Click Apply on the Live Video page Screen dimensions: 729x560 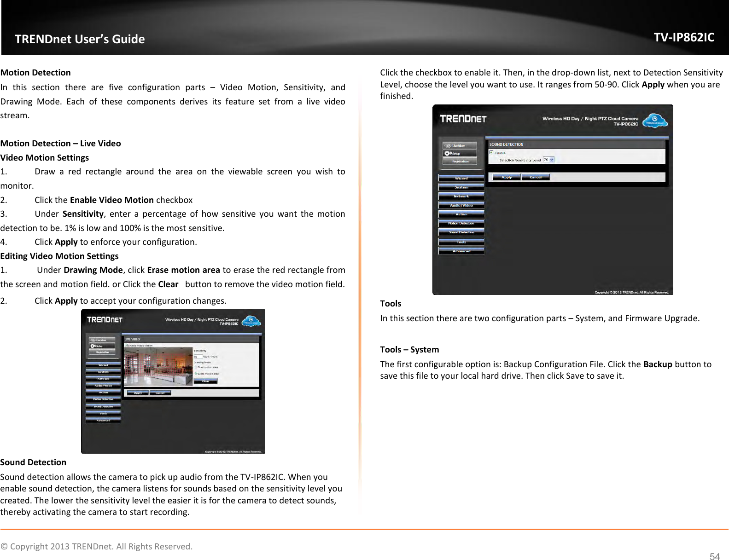[x=138, y=393]
